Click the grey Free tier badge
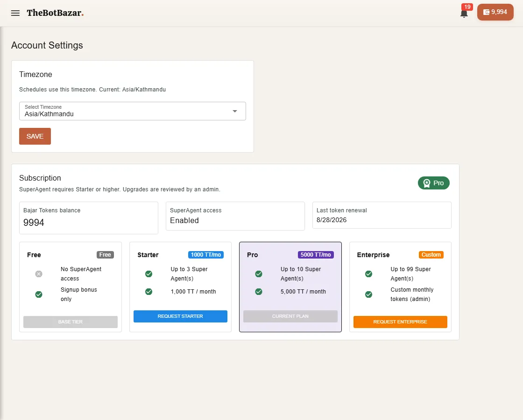Viewport: 523px width, 420px height. click(105, 255)
